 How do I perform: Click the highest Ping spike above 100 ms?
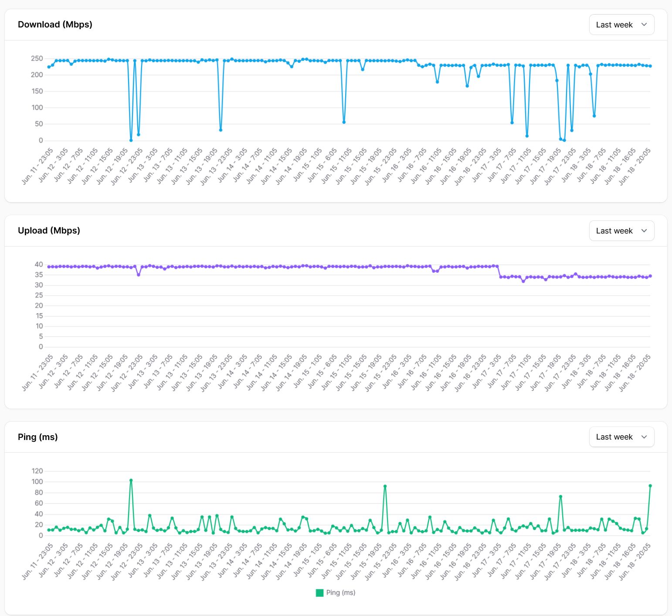tap(131, 481)
